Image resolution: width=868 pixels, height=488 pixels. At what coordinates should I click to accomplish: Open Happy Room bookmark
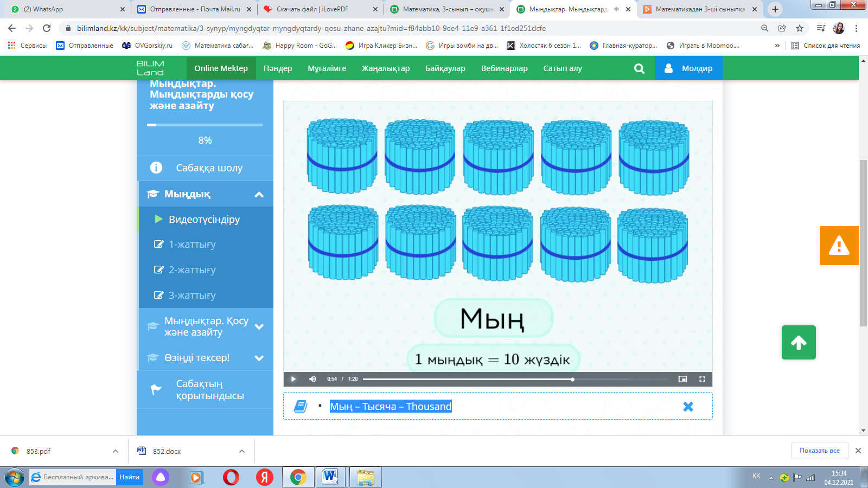pyautogui.click(x=299, y=46)
